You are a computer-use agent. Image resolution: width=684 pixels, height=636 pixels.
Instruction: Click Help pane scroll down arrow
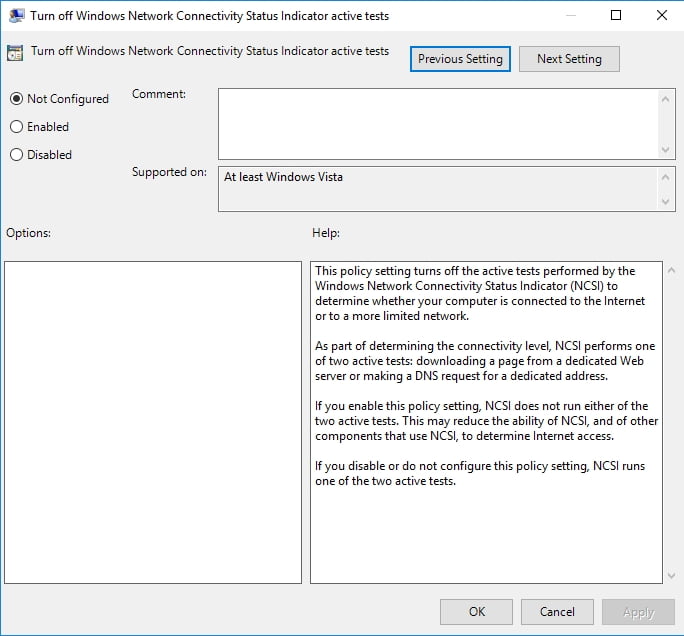[x=671, y=575]
